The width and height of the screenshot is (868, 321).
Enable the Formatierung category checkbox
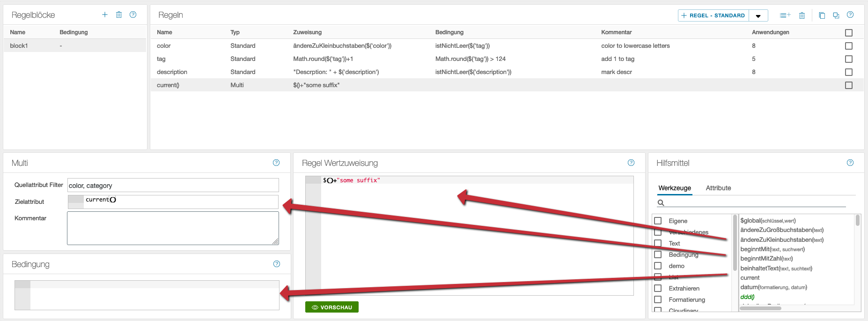(658, 299)
